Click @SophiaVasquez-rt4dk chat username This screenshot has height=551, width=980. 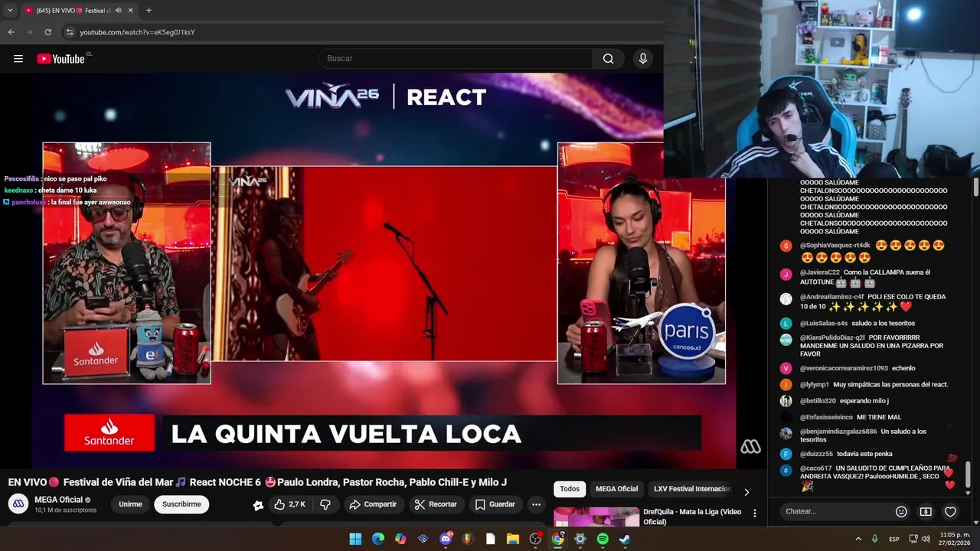(835, 246)
